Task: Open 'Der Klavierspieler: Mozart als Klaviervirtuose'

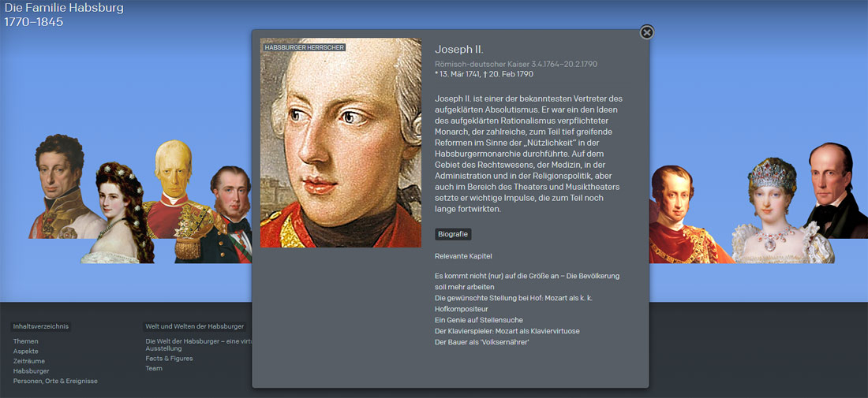Action: pos(507,331)
